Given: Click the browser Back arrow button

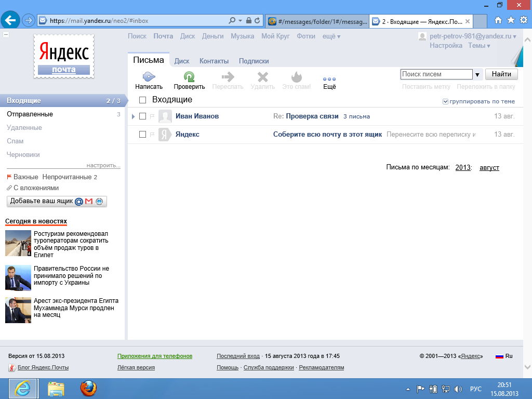Looking at the screenshot, I should [10, 20].
